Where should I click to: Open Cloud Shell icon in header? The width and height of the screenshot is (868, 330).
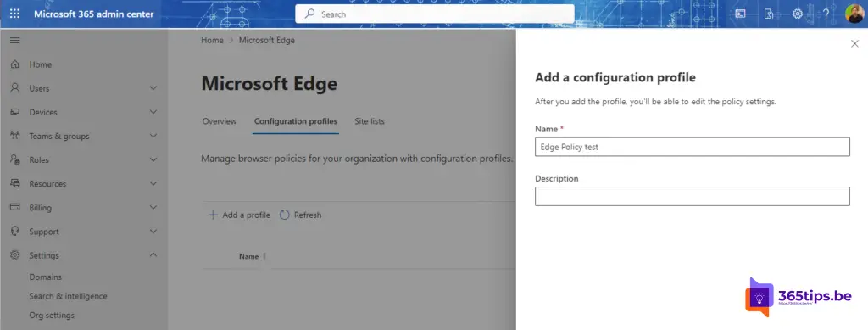tap(740, 14)
